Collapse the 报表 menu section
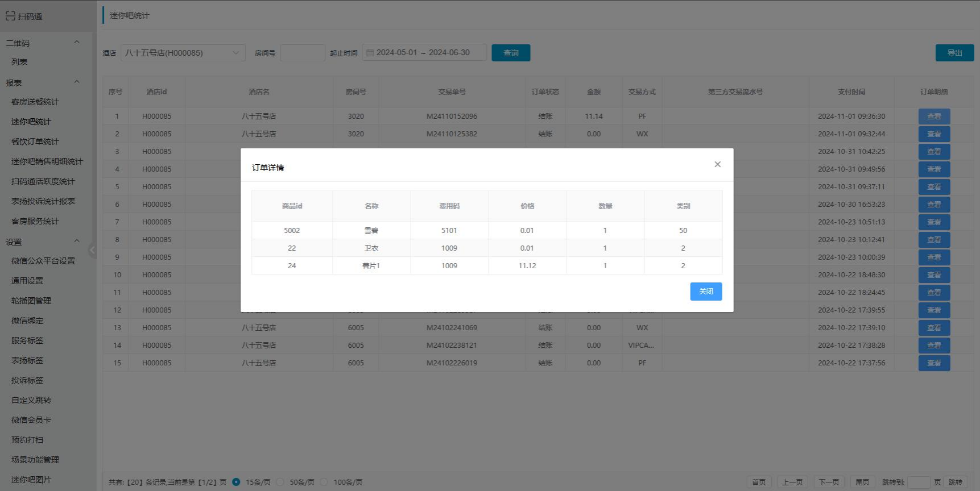Viewport: 980px width, 491px height. coord(77,82)
